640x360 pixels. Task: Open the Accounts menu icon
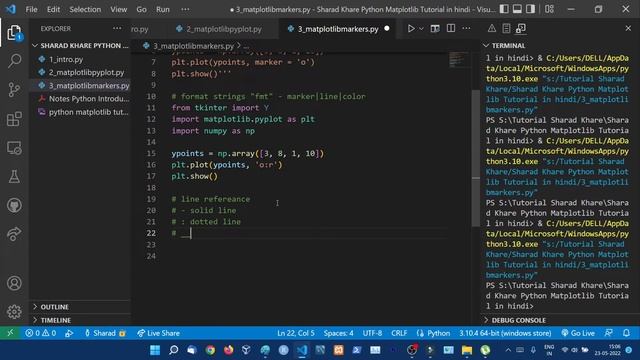coord(14,283)
